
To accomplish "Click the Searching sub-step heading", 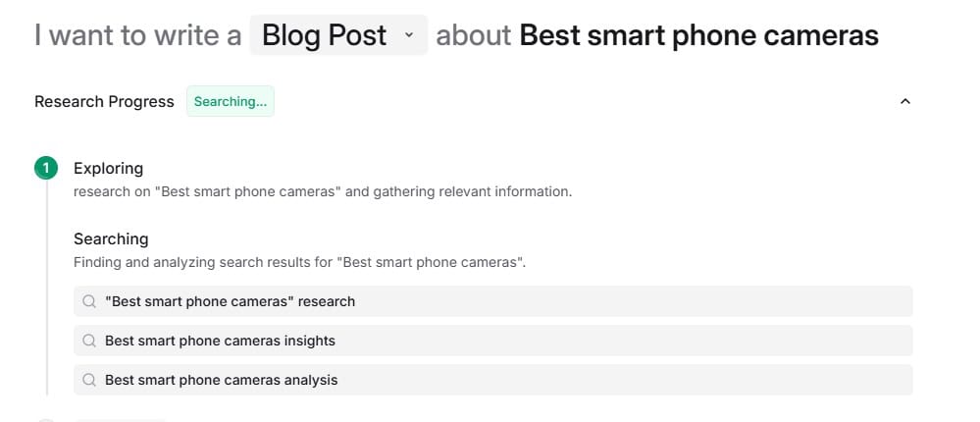I will coord(111,238).
